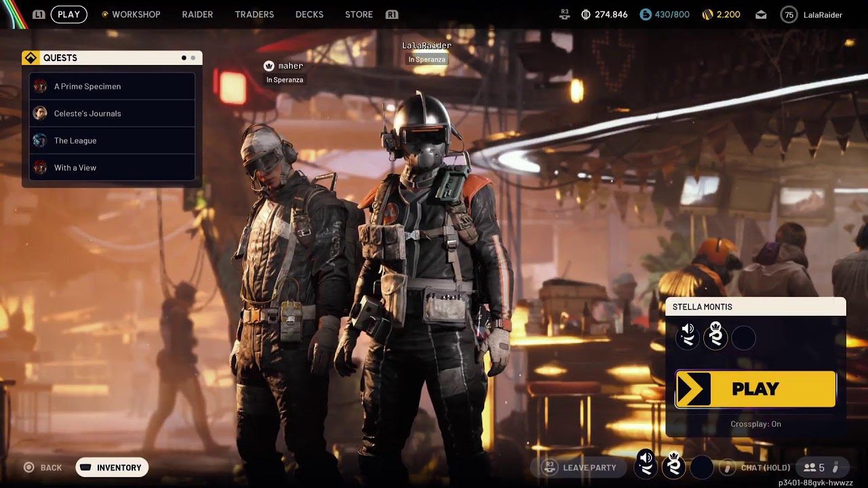
Task: Click the level 75 badge
Action: click(789, 14)
